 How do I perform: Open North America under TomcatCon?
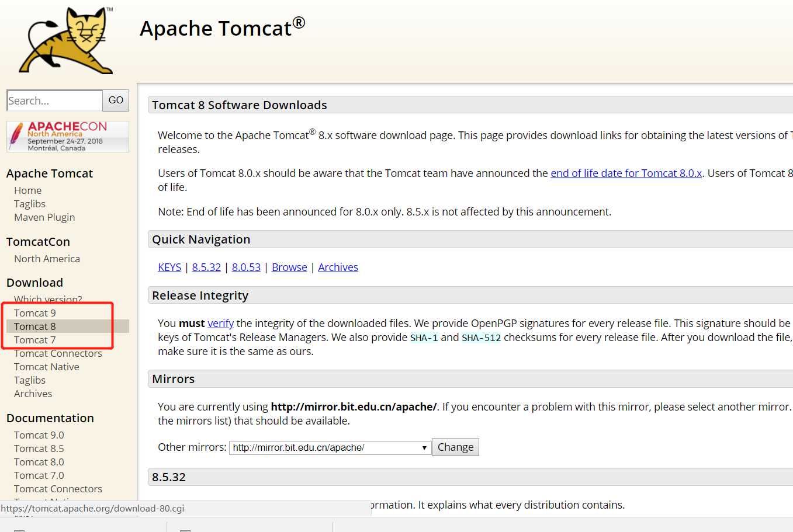47,259
